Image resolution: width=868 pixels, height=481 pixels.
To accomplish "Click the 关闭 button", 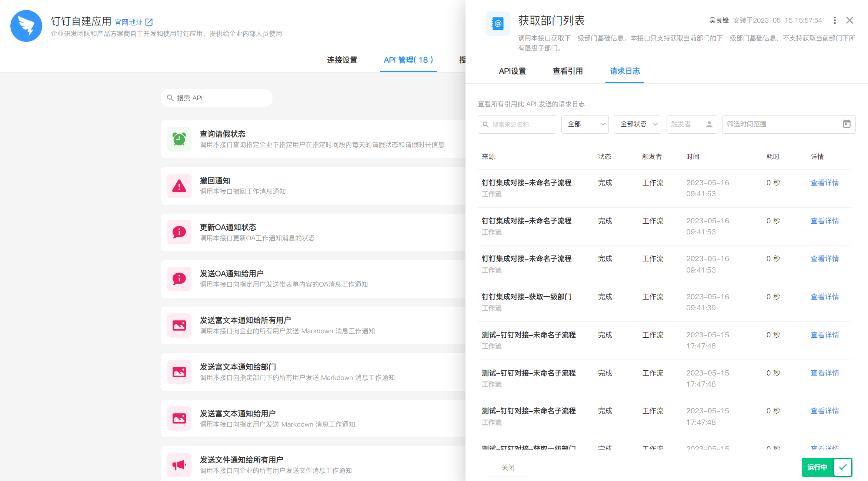I will pyautogui.click(x=508, y=467).
